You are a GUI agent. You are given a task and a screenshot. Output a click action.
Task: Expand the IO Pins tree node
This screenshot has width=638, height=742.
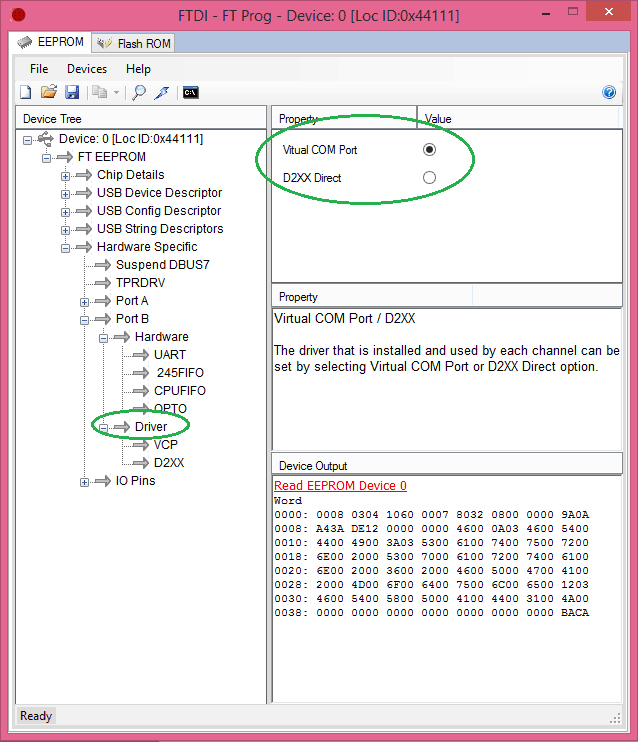coord(85,481)
